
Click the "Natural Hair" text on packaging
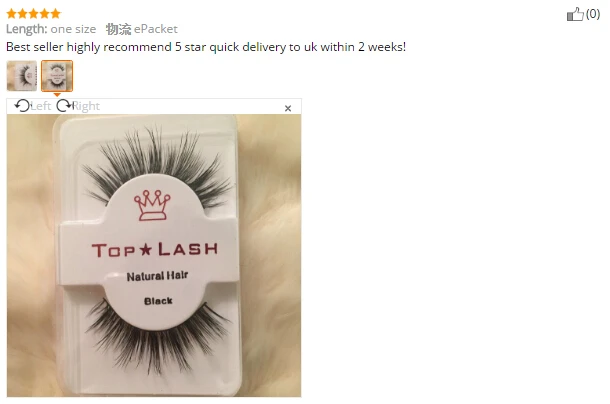click(157, 276)
